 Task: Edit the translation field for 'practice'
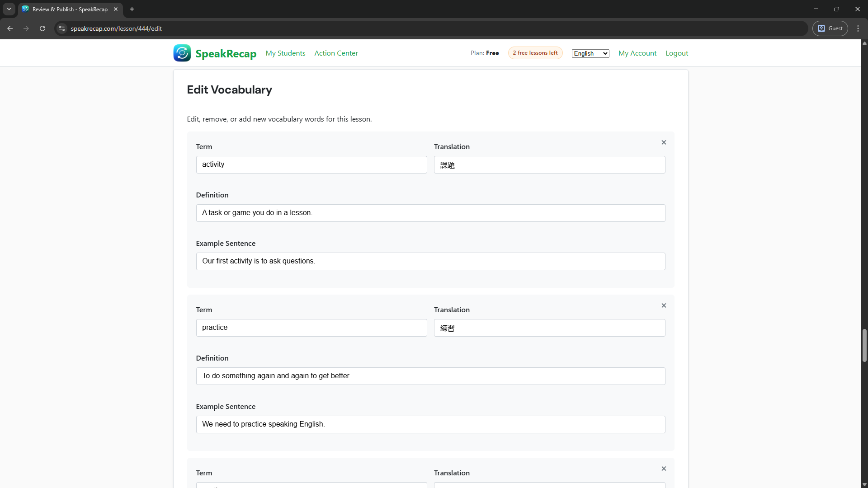(x=549, y=328)
